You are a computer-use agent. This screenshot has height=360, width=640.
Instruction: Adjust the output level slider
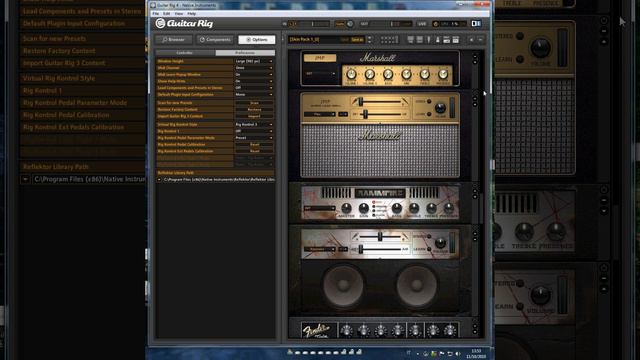pos(392,24)
